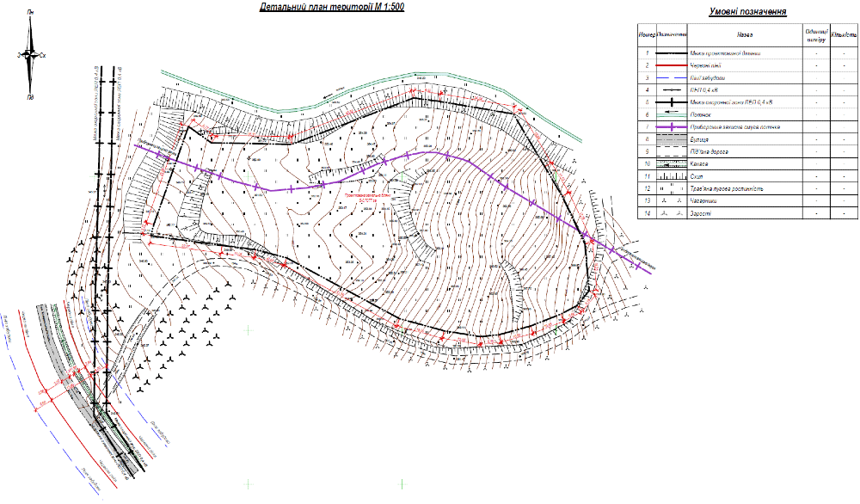The image size is (860, 504).
Task: Click the grass vegetation legend symbol in row 12
Action: pyautogui.click(x=673, y=187)
